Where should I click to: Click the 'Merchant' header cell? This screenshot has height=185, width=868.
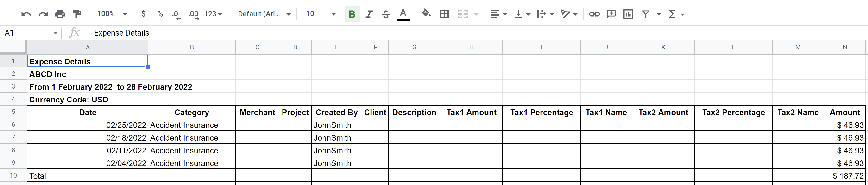(258, 112)
